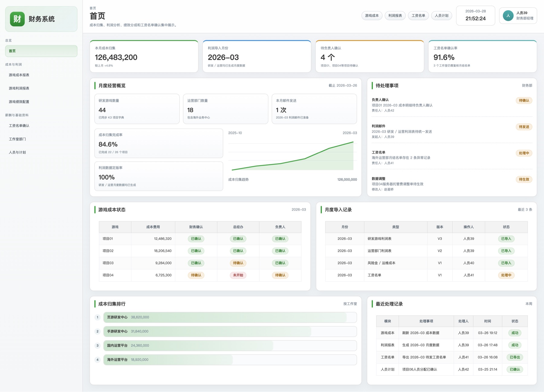Click the 待确认 badge for 负责人确认

point(524,101)
